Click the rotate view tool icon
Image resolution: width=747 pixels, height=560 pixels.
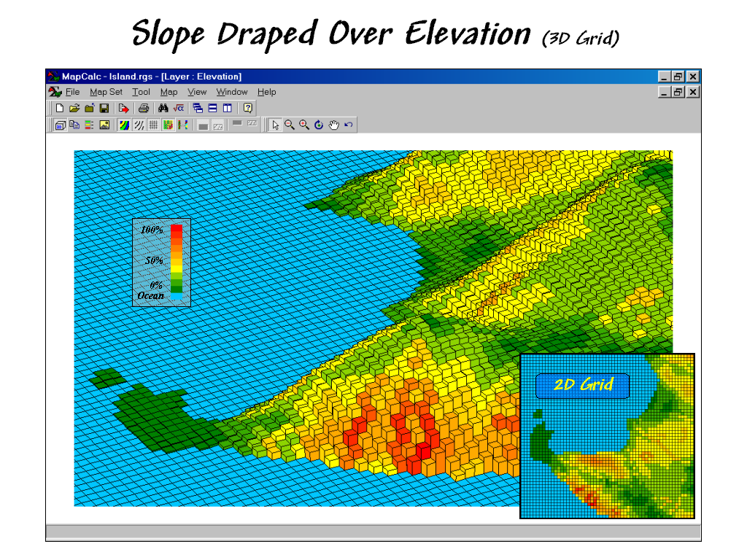click(319, 125)
